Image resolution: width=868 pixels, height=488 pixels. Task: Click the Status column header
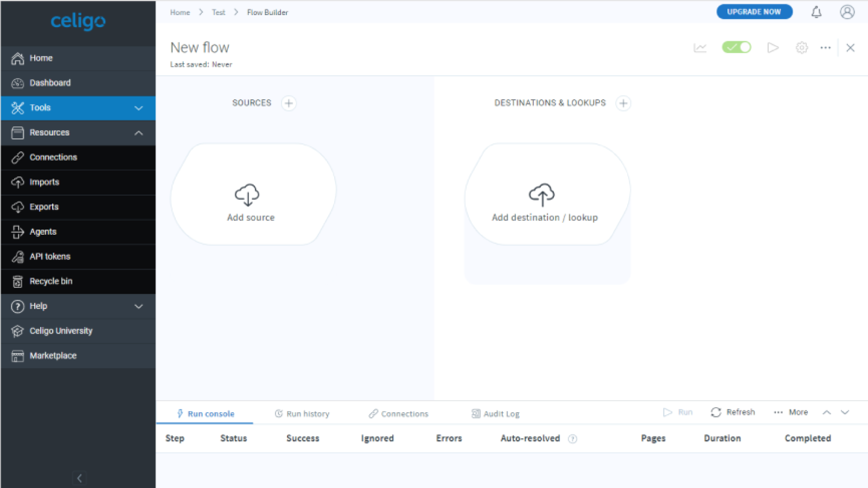point(233,438)
